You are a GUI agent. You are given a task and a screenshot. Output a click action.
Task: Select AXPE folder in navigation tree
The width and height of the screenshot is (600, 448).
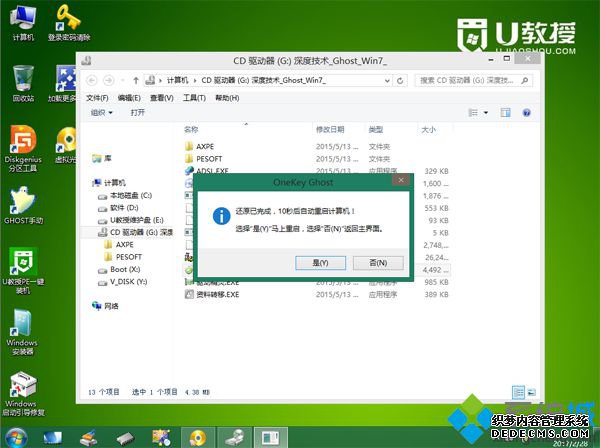point(119,244)
